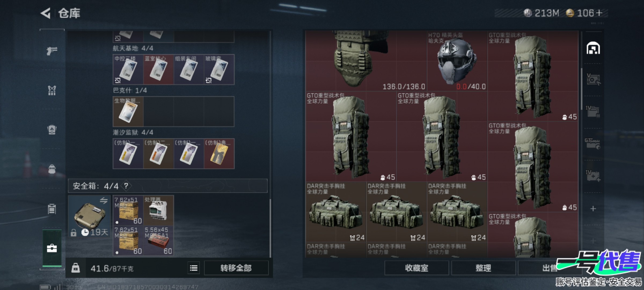
Task: Click the lock icon under safe box
Action: 74,233
